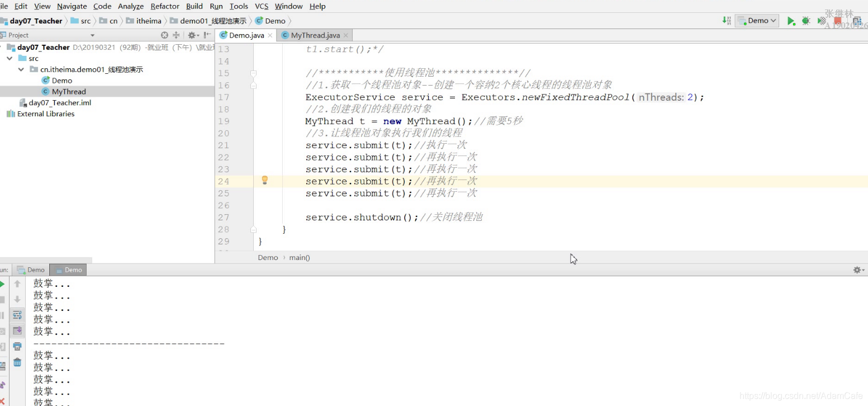Click the itheima breadcrumb in the navigation bar

144,21
